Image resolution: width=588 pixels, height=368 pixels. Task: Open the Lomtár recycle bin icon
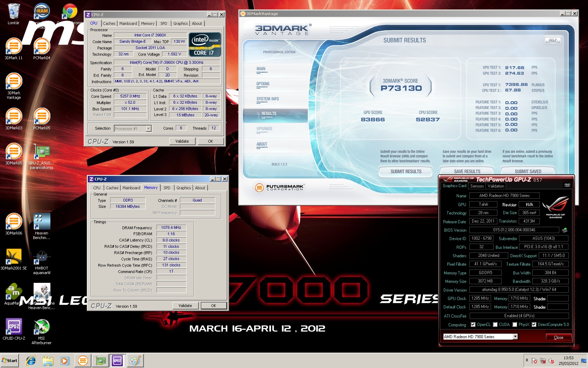(x=13, y=14)
